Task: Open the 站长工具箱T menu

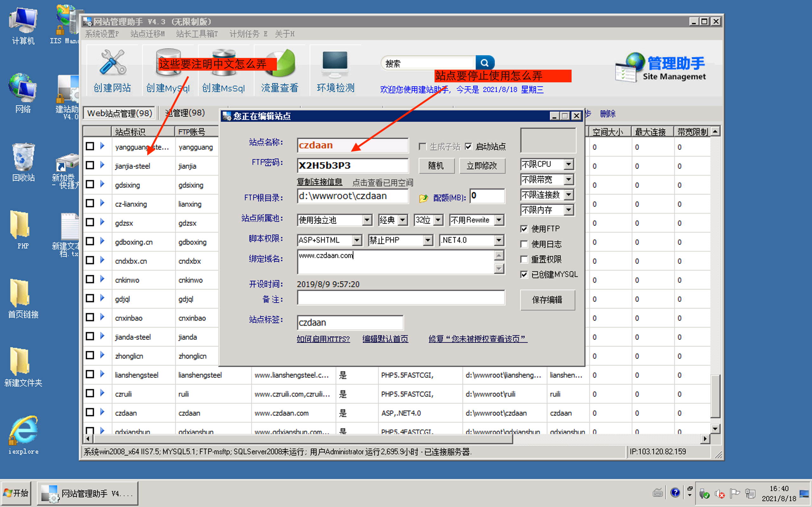Action: [x=197, y=34]
